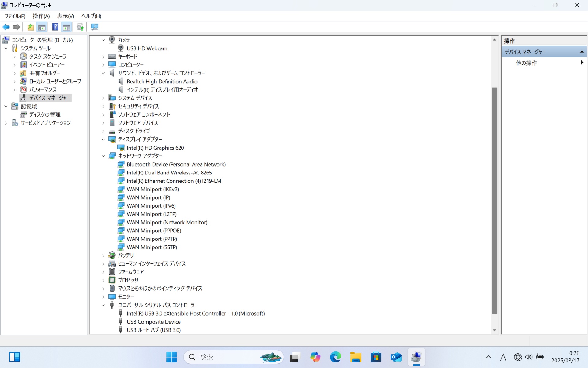Image resolution: width=588 pixels, height=368 pixels.
Task: Click the Bluetooth Device (Personal Area Network) icon
Action: click(121, 164)
